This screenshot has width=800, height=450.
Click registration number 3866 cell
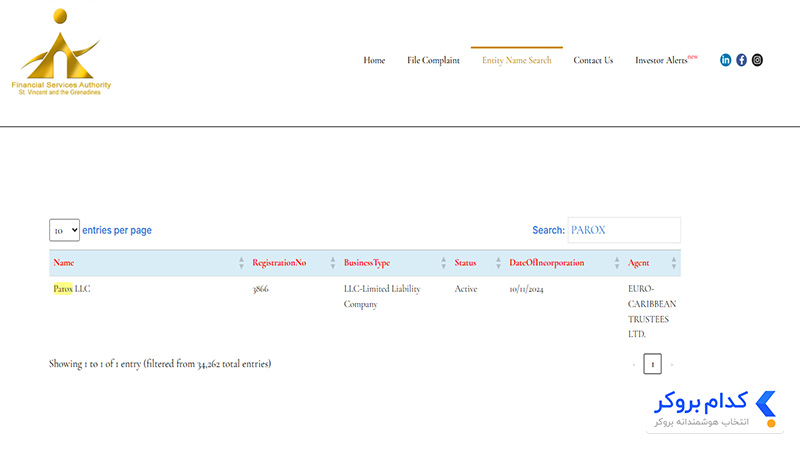point(260,289)
